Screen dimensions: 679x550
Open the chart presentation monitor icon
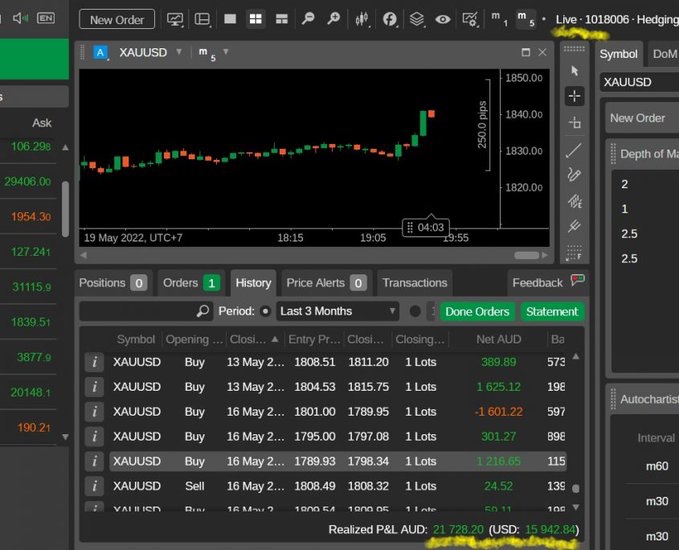[175, 19]
